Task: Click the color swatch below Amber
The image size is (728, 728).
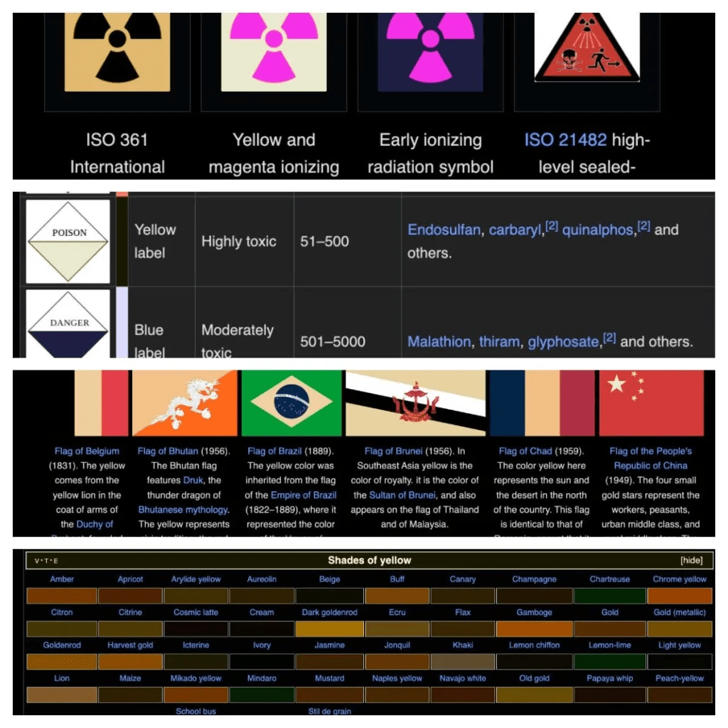Action: 62,596
